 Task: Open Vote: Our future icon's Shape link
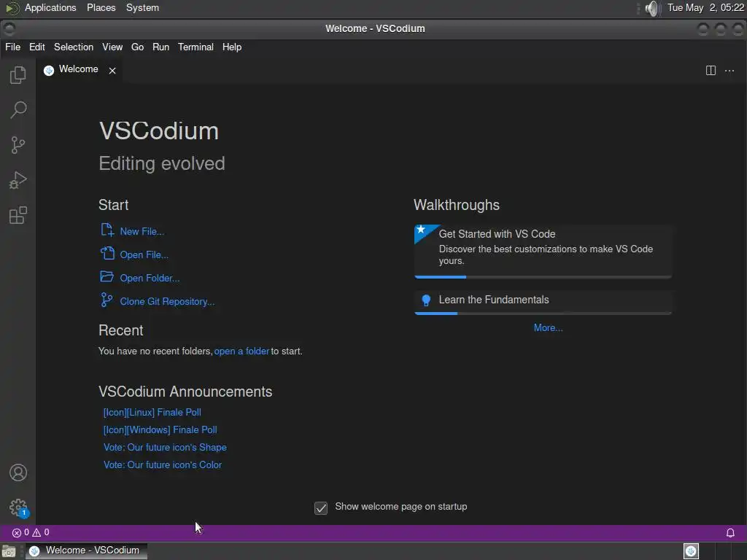[x=165, y=447]
